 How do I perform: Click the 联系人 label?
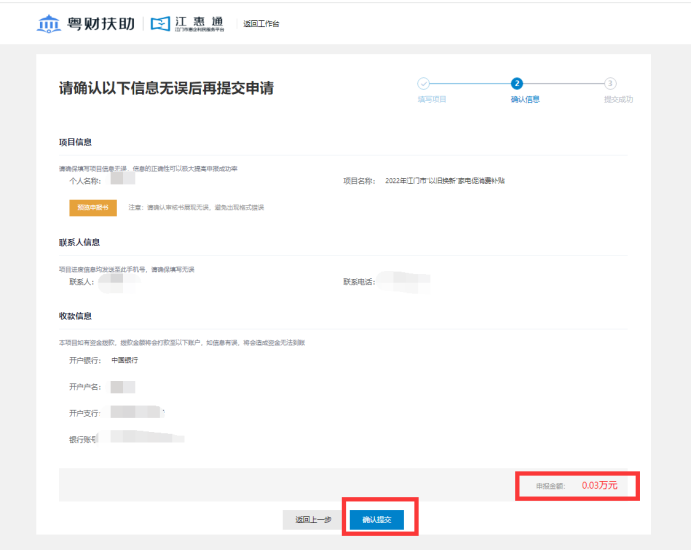82,282
